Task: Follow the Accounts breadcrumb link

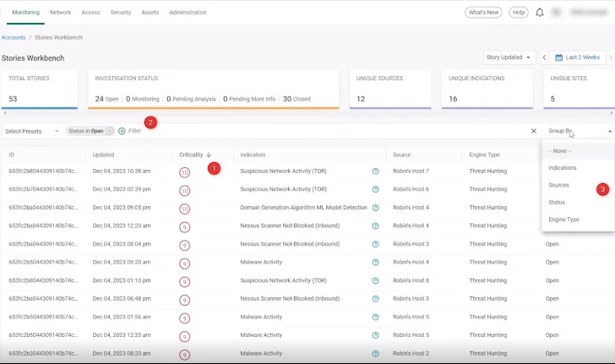Action: point(13,37)
